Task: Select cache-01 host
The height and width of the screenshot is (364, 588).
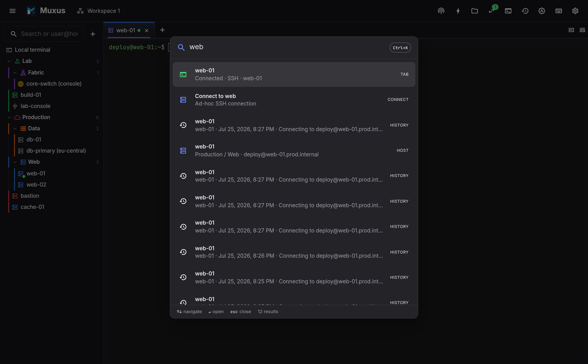Action: [x=32, y=207]
